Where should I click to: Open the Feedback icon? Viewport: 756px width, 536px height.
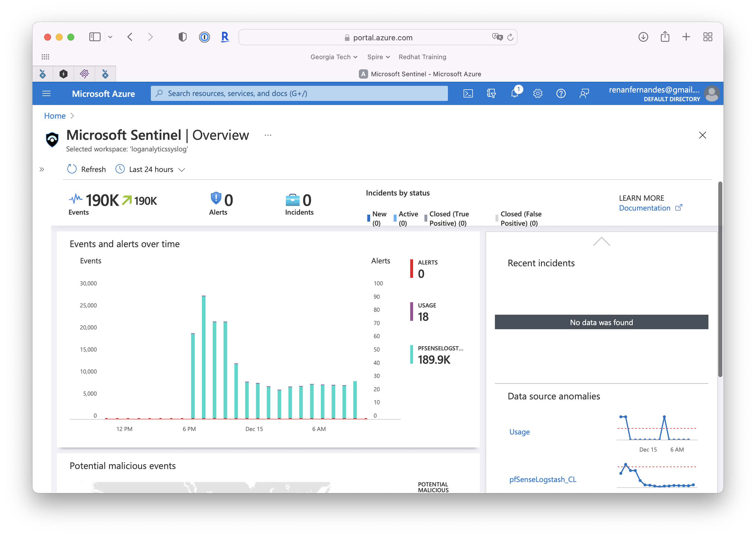point(584,93)
